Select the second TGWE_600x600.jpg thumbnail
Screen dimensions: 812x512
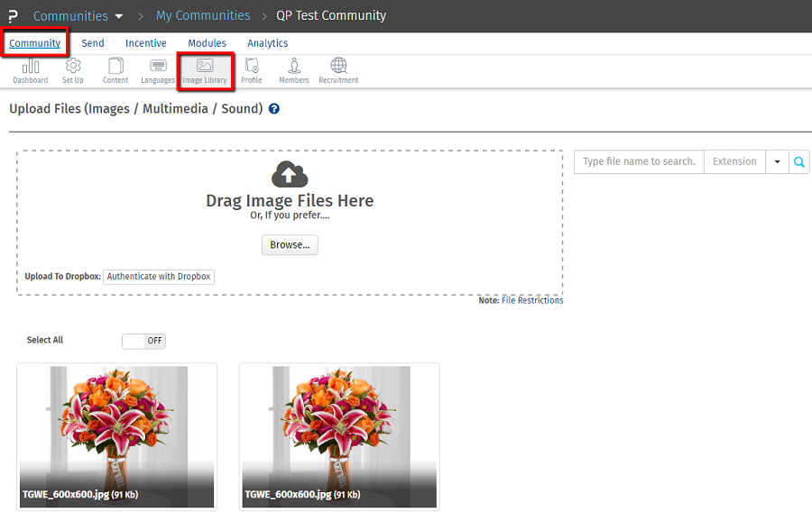[x=339, y=436]
